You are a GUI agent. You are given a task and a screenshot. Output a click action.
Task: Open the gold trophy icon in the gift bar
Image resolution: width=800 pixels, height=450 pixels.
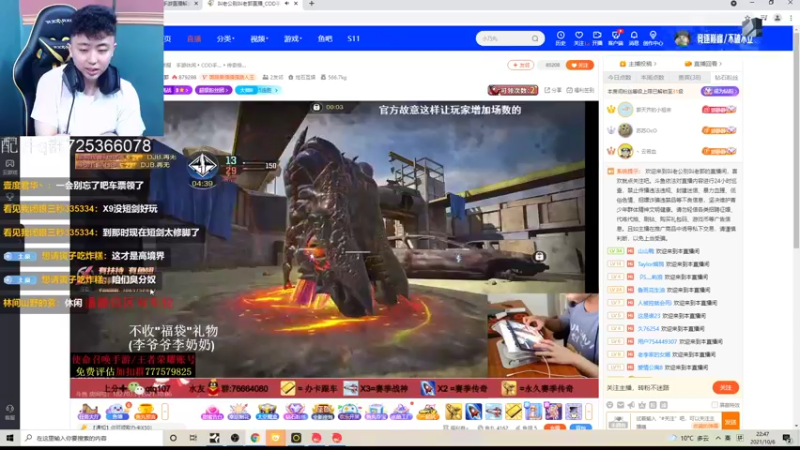click(145, 411)
